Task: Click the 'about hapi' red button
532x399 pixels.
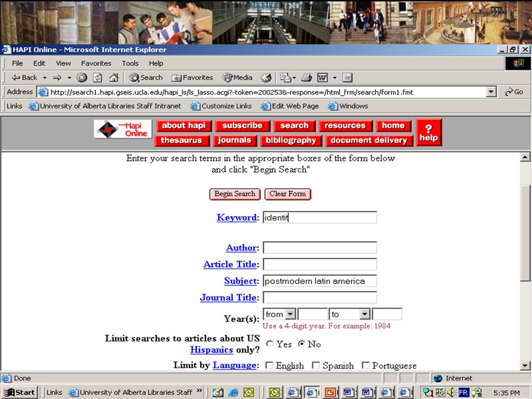Action: [x=183, y=126]
